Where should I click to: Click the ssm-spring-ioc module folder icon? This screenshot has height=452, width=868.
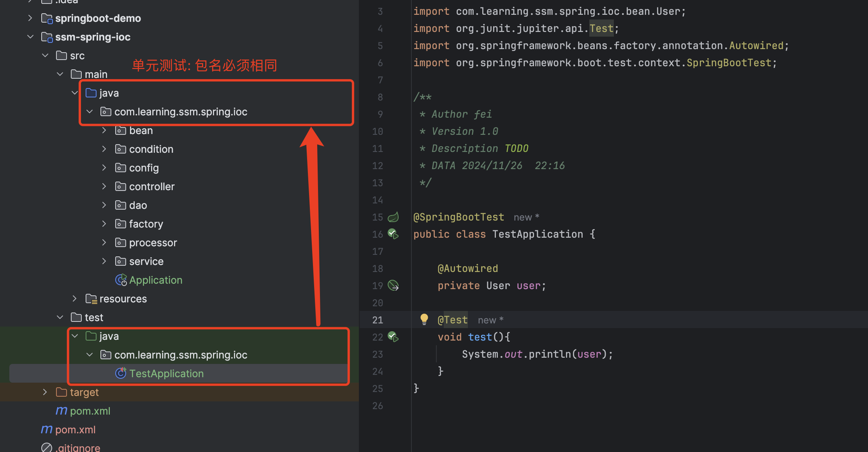[47, 37]
